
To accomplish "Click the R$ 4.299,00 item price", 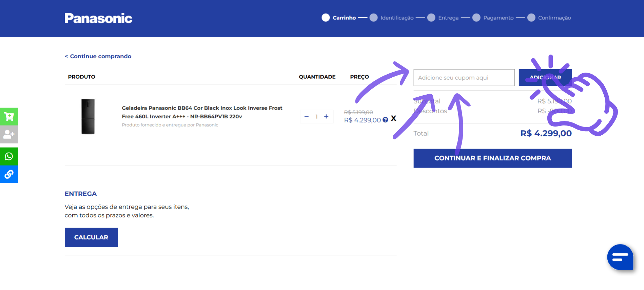I will pyautogui.click(x=362, y=120).
